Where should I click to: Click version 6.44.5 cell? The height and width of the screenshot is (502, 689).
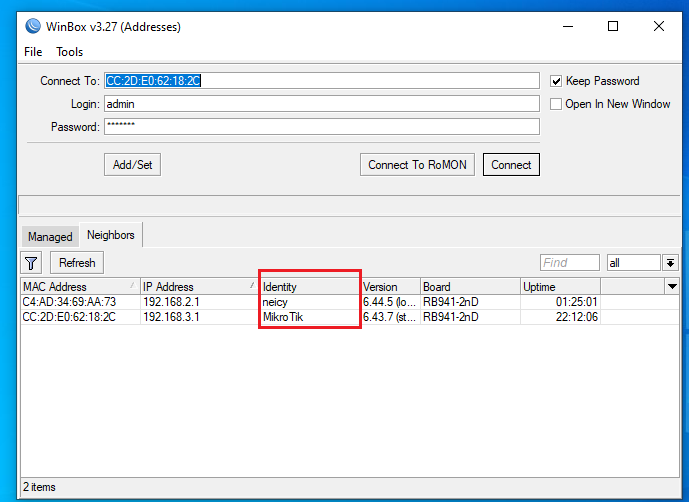389,302
